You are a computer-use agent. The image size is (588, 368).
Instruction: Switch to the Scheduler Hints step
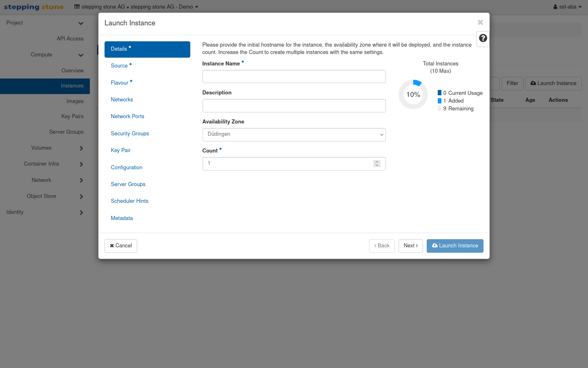[129, 201]
